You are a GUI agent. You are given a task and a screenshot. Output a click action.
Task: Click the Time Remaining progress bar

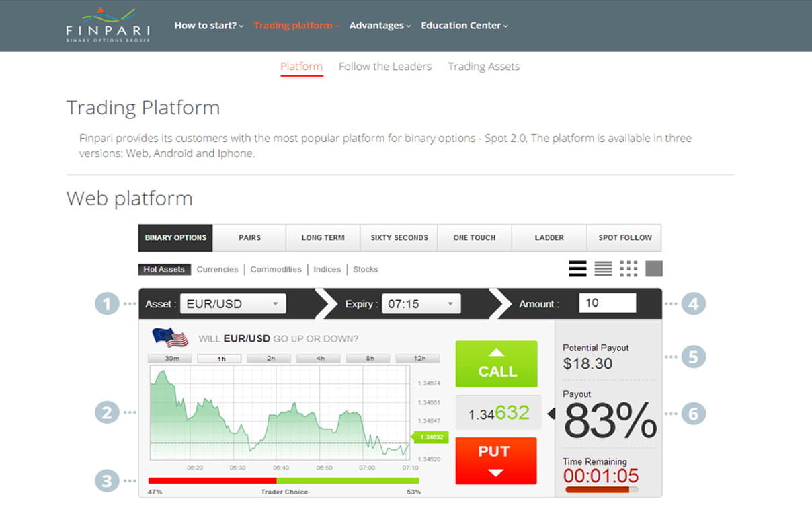(602, 490)
